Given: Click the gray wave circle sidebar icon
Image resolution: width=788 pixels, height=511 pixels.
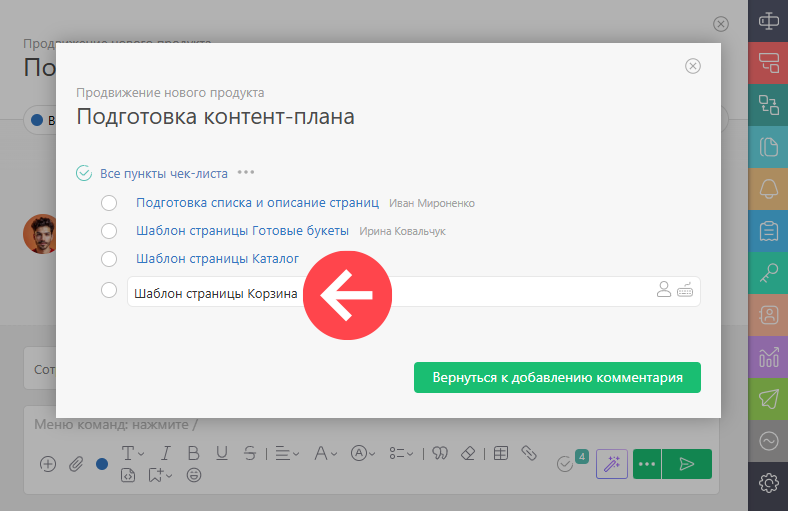Looking at the screenshot, I should (x=768, y=441).
